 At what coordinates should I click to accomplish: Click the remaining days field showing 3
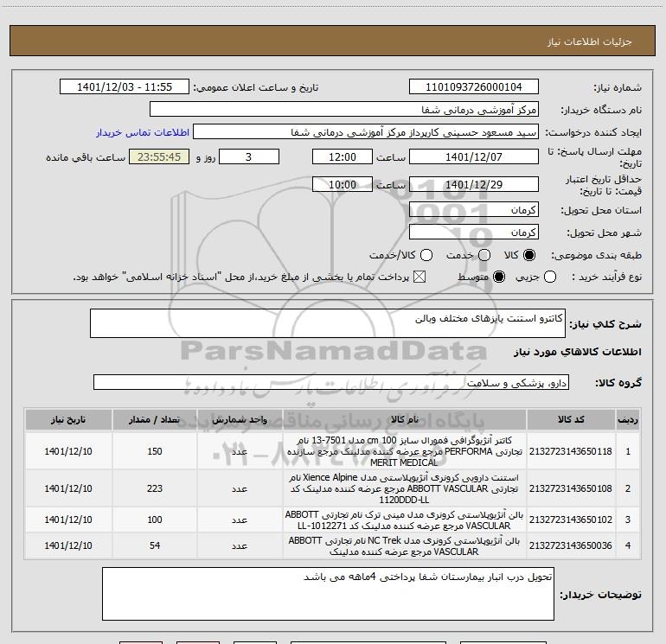(x=249, y=156)
